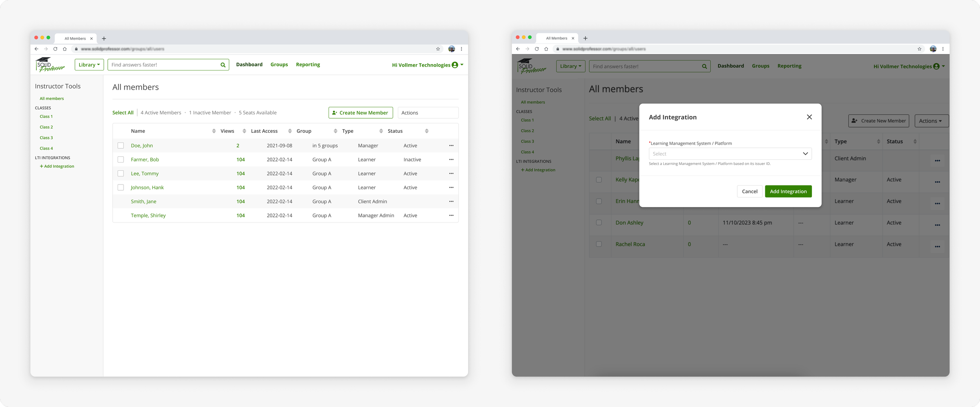Click bookmark star in right browser window
This screenshot has height=407, width=980.
pos(919,49)
